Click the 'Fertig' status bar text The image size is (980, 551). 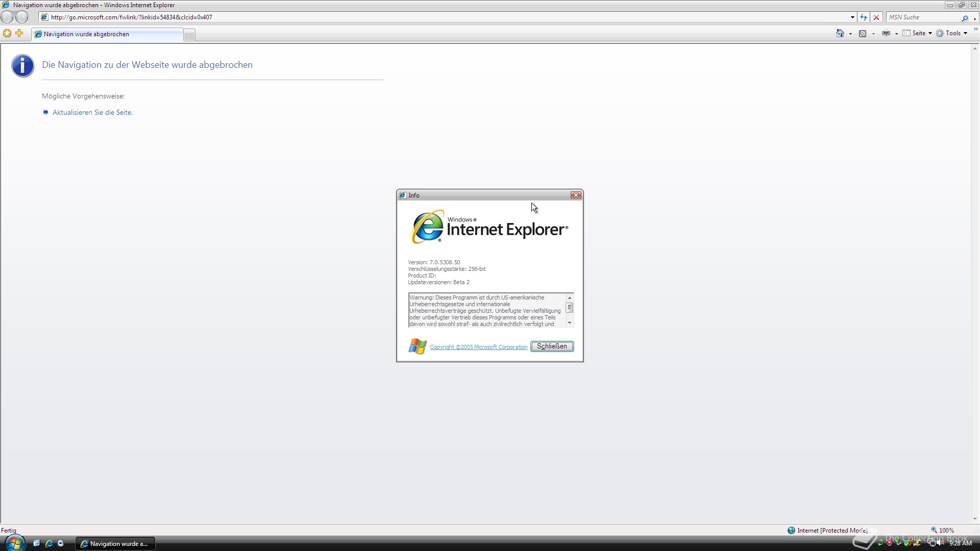point(9,531)
